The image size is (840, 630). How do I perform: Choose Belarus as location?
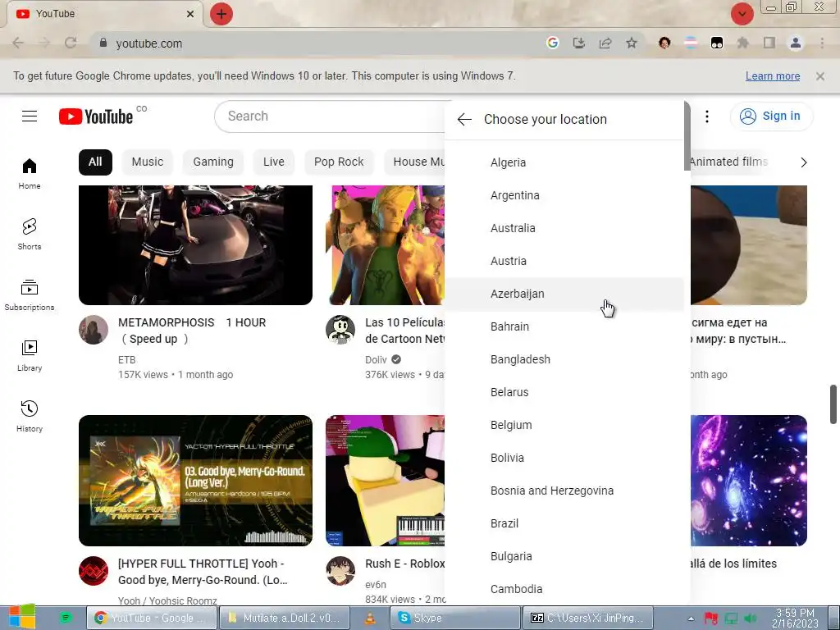[x=564, y=392]
